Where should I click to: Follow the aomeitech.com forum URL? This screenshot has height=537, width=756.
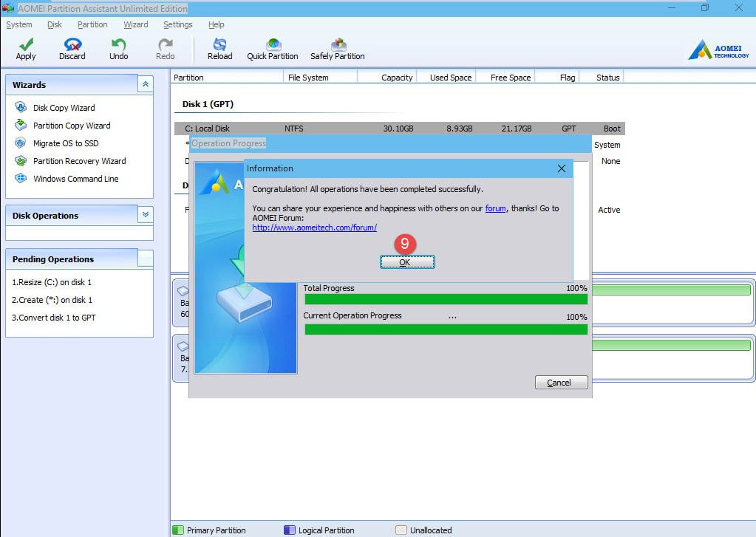tap(314, 228)
